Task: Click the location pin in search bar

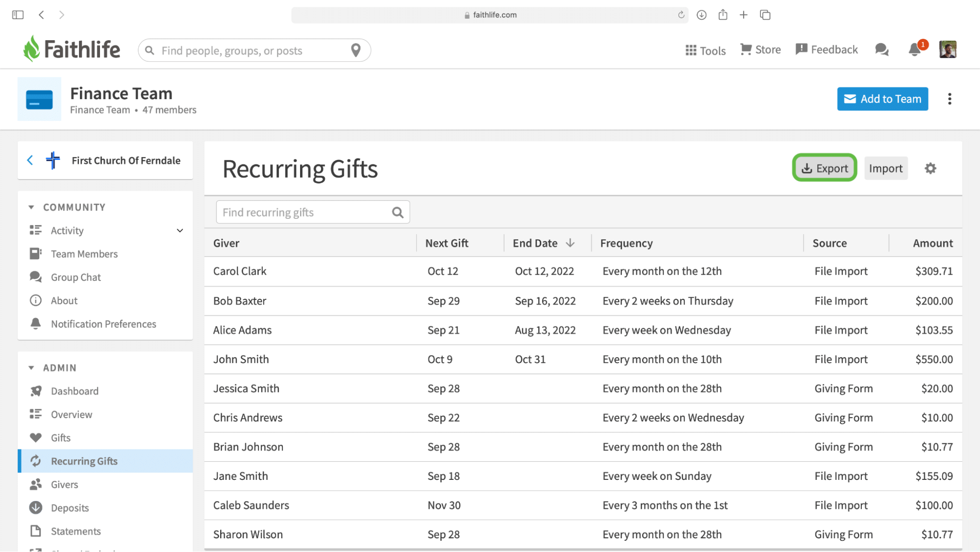Action: pyautogui.click(x=356, y=50)
